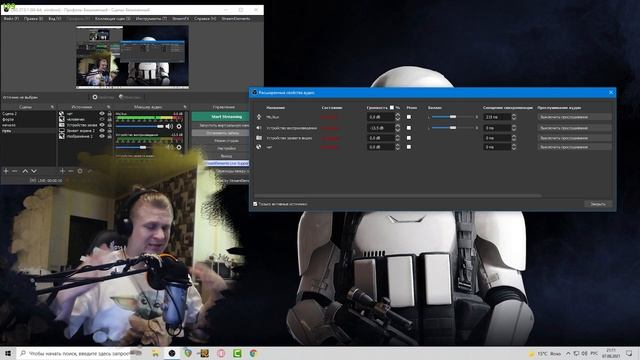Viewport: 640px width, 360px height.
Task: Toggle visibility eye of the чат source
Action: (102, 114)
